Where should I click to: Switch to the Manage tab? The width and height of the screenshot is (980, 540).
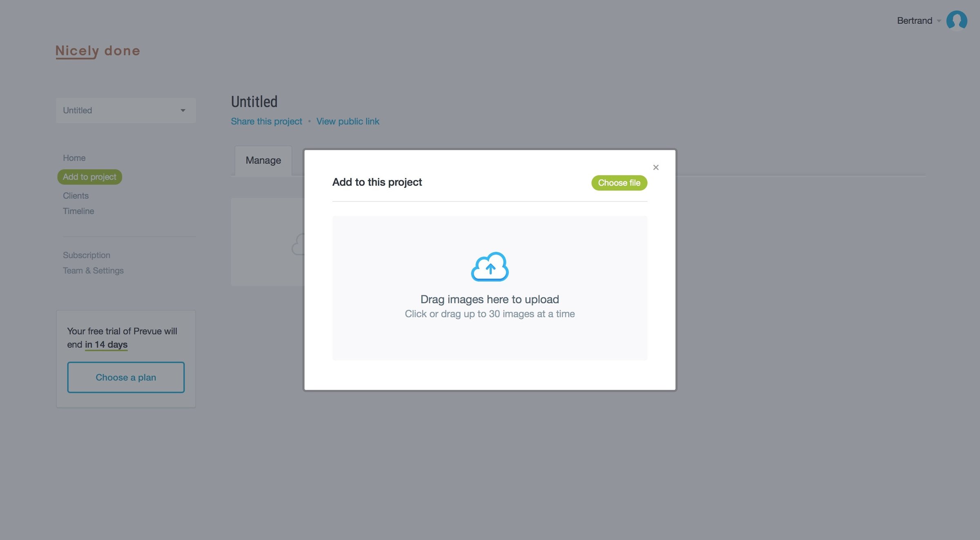coord(263,160)
